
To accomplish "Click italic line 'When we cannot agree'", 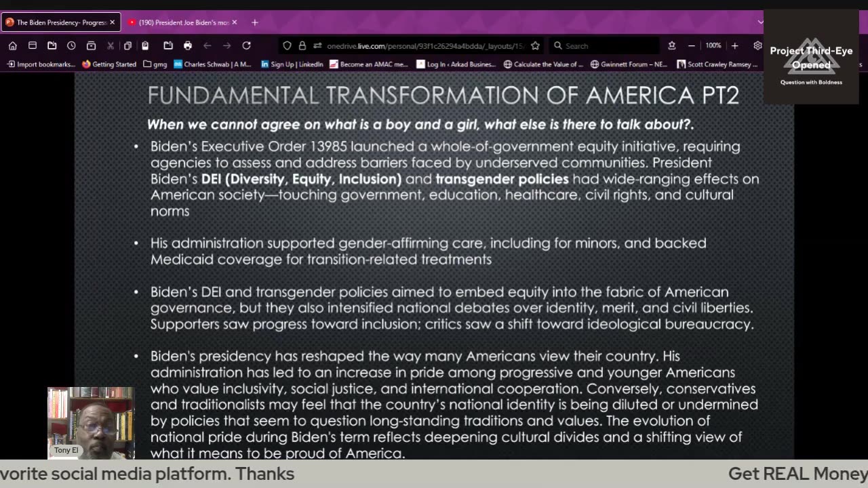I will click(420, 125).
